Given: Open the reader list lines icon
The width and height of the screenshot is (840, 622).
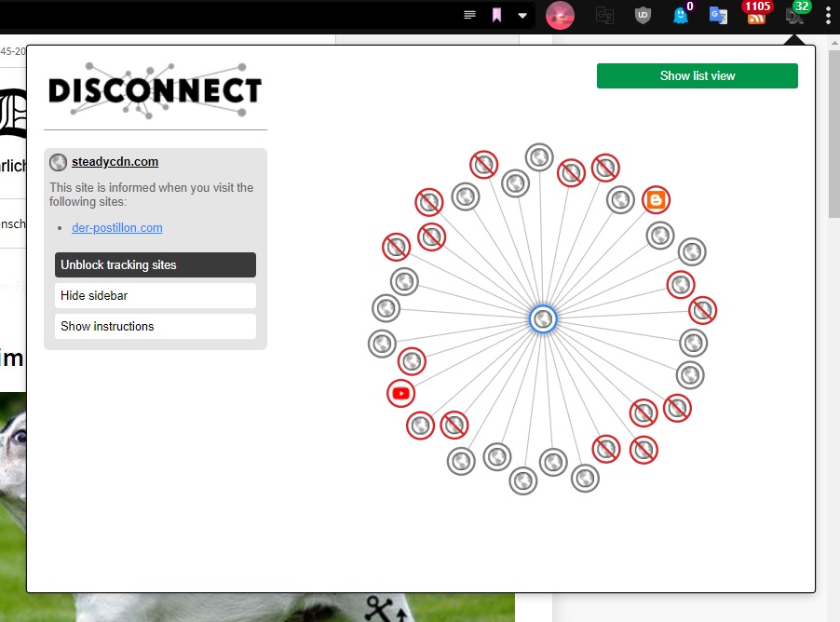Looking at the screenshot, I should click(469, 15).
